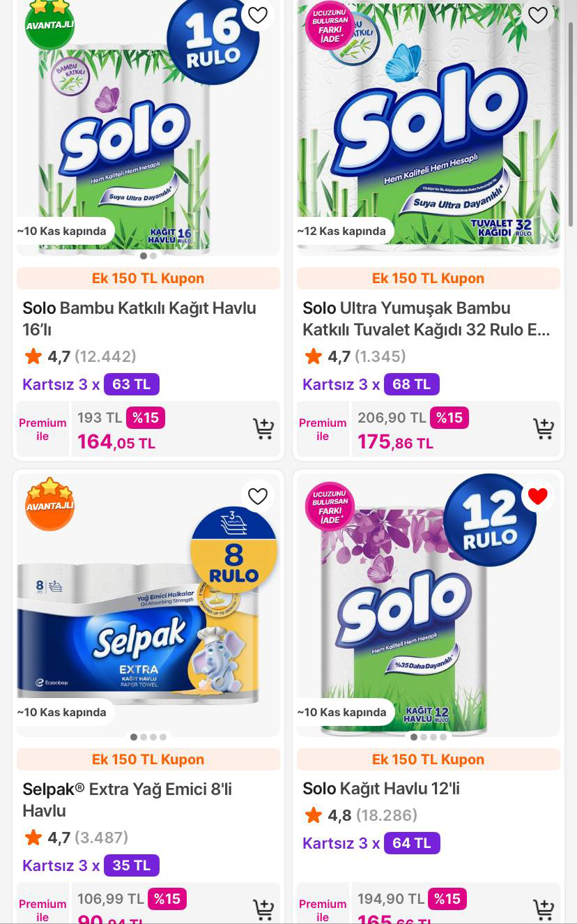Open Solo Bambu Katkılı Kağıt Havlu 16'lı title
The image size is (577, 924).
pyautogui.click(x=139, y=318)
